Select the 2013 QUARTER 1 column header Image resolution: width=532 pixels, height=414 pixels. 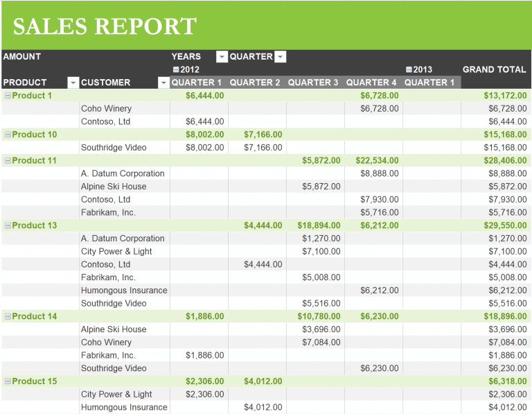point(429,83)
